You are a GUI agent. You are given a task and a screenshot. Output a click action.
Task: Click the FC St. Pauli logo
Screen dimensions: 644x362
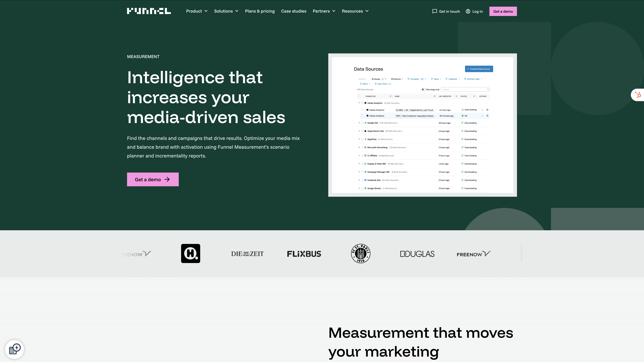pyautogui.click(x=360, y=254)
